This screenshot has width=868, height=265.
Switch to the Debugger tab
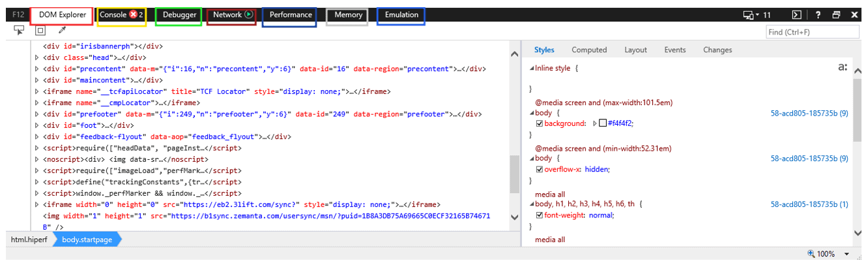pos(179,15)
